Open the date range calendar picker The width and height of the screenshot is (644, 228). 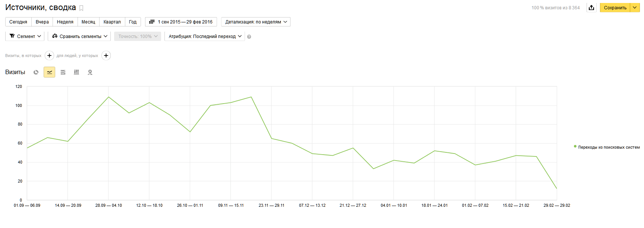coord(181,22)
